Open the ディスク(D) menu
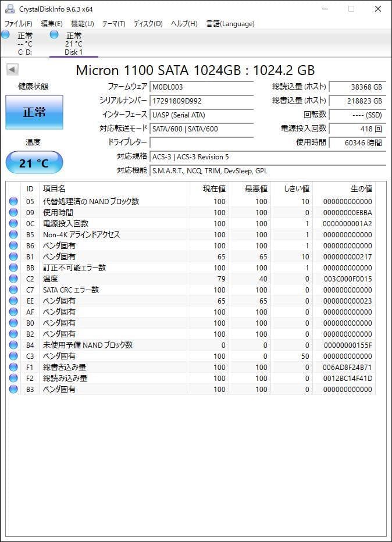Viewport: 392px width, 542px height. click(x=148, y=23)
